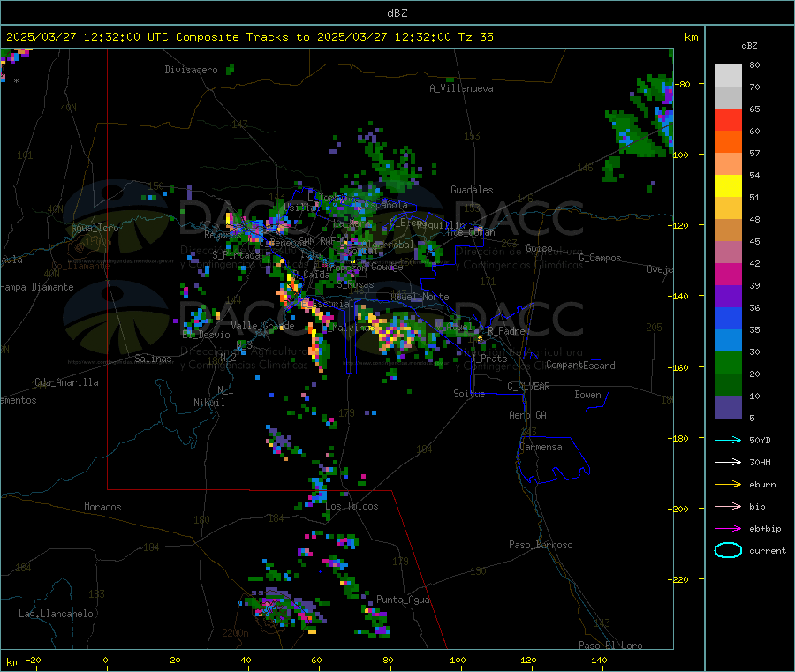
Task: Click the 'Guadales' map label
Action: pyautogui.click(x=472, y=190)
